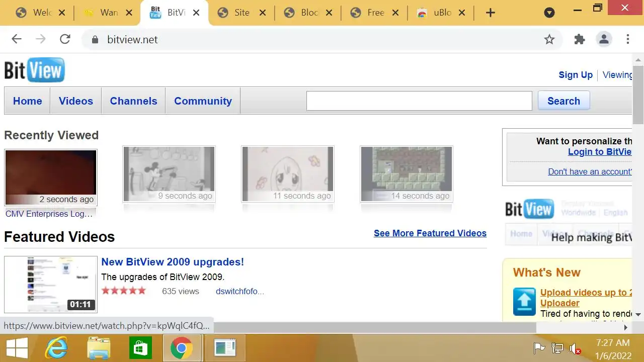
Task: Click the Don't have an account link
Action: (x=590, y=171)
